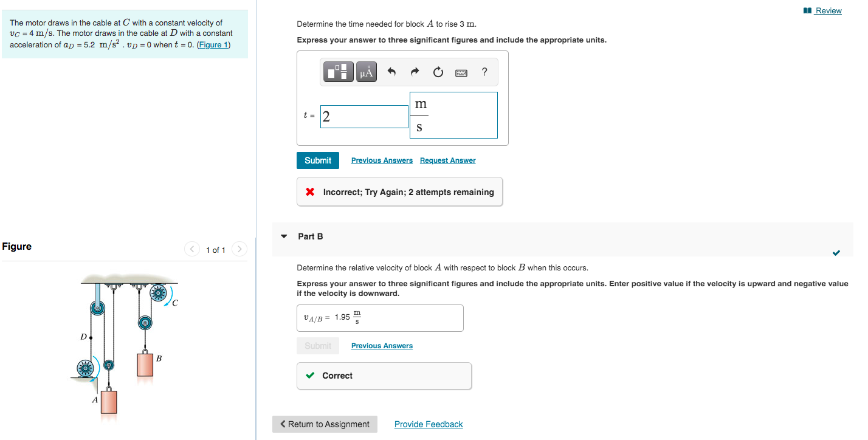Click the red X incorrect indicator

pyautogui.click(x=310, y=191)
